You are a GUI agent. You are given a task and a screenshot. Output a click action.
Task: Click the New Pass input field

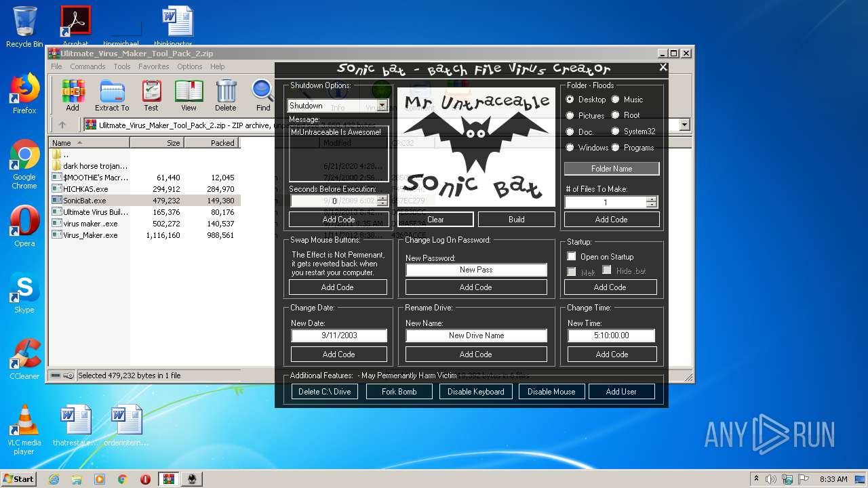pyautogui.click(x=476, y=270)
